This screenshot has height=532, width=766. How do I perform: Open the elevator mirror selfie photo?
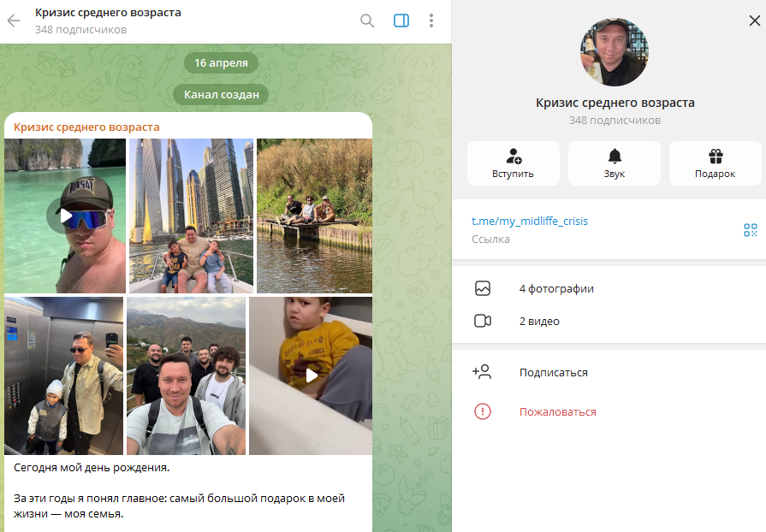coord(64,375)
